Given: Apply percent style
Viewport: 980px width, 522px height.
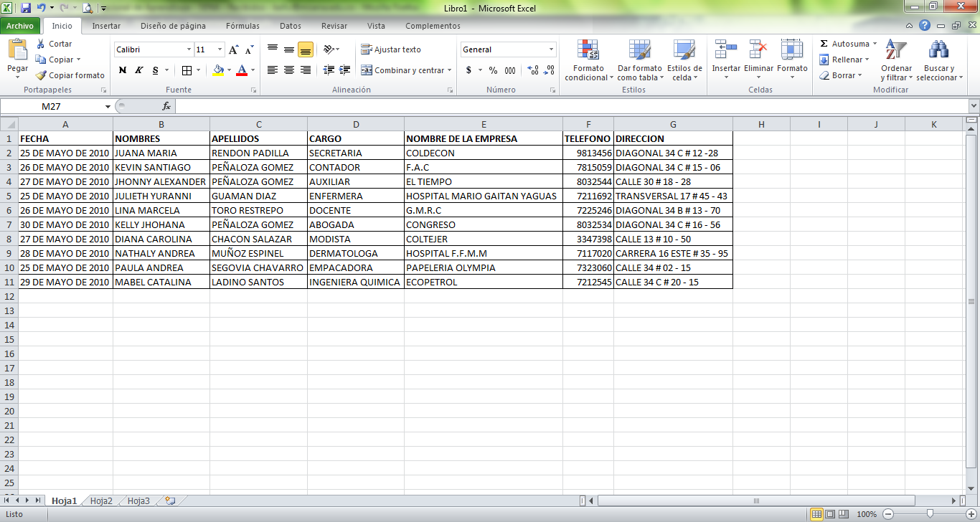Looking at the screenshot, I should click(494, 70).
